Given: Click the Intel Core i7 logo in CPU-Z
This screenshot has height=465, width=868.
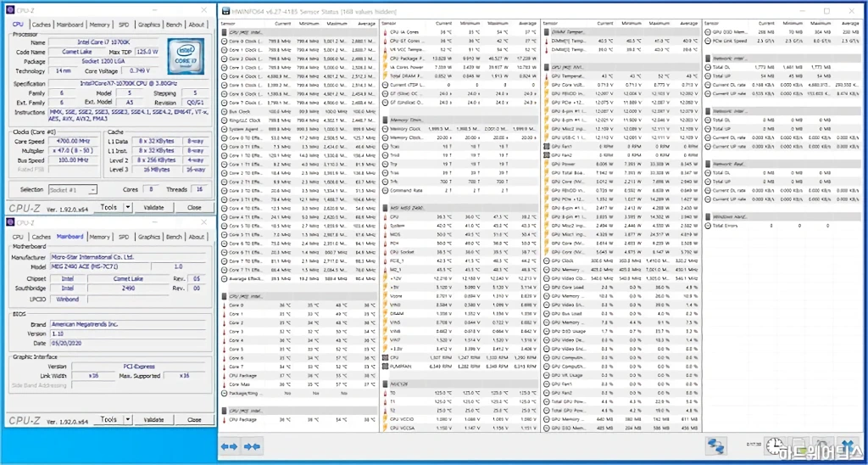Looking at the screenshot, I should click(186, 55).
